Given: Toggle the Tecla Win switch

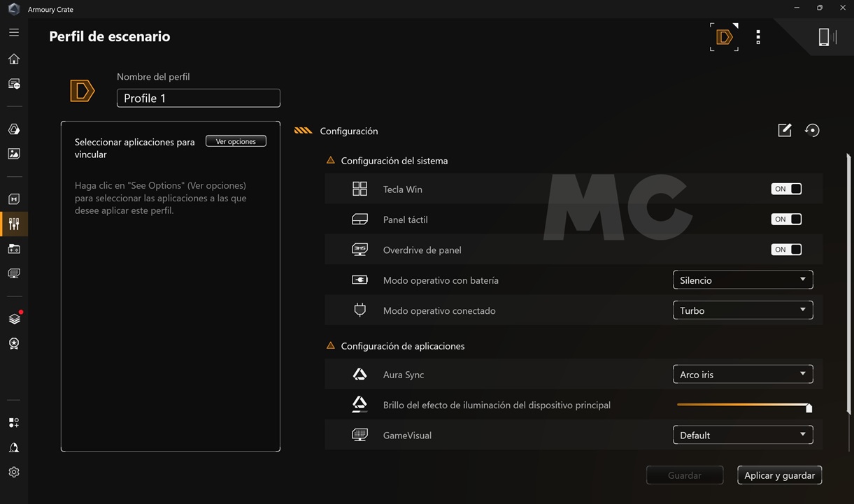Looking at the screenshot, I should [786, 189].
